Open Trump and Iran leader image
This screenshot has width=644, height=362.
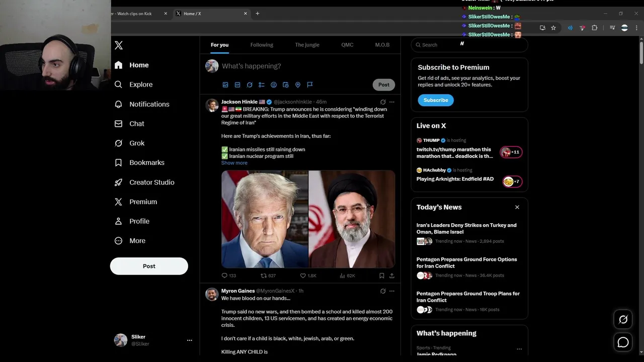[308, 219]
